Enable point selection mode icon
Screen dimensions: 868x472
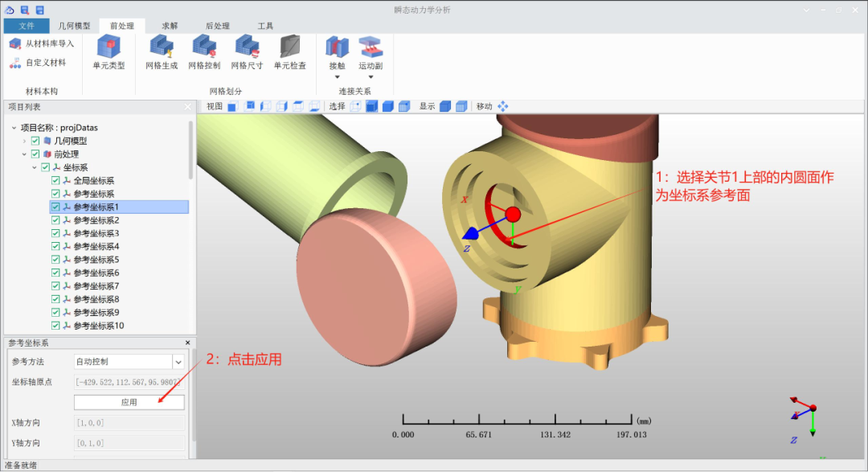click(x=355, y=106)
